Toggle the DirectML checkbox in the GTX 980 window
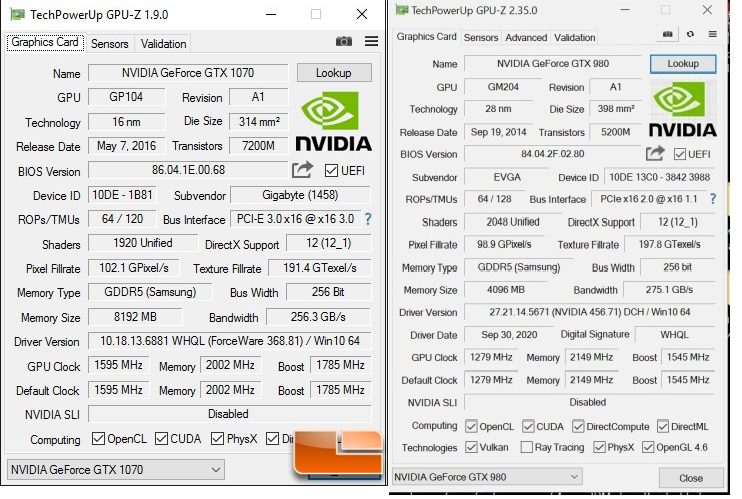Image resolution: width=742 pixels, height=499 pixels. point(663,426)
